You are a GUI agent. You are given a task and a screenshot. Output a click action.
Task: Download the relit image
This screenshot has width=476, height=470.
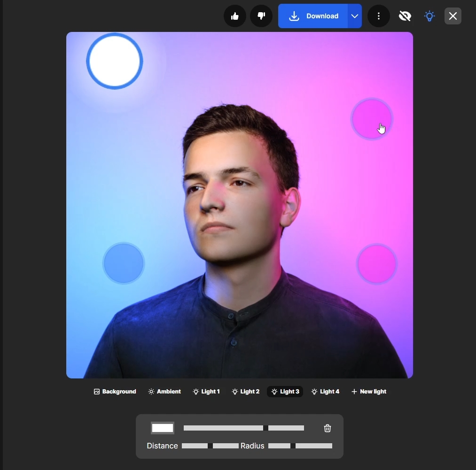tap(313, 16)
